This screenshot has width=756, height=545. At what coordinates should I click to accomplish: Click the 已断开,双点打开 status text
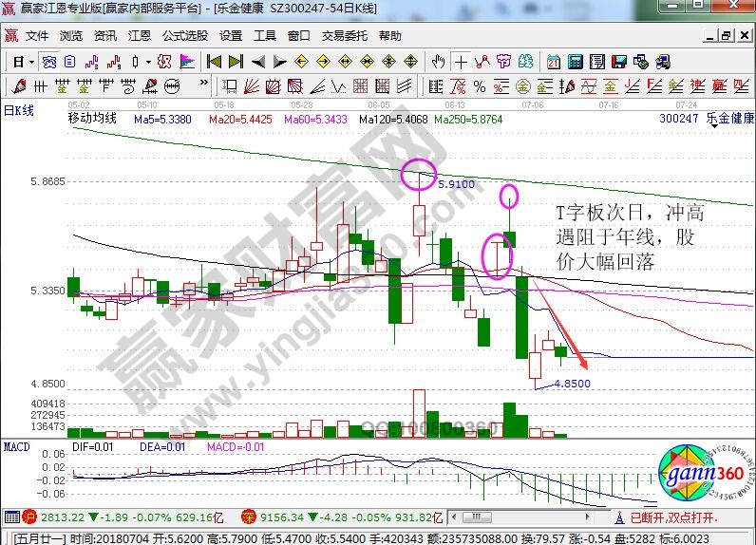pos(674,518)
